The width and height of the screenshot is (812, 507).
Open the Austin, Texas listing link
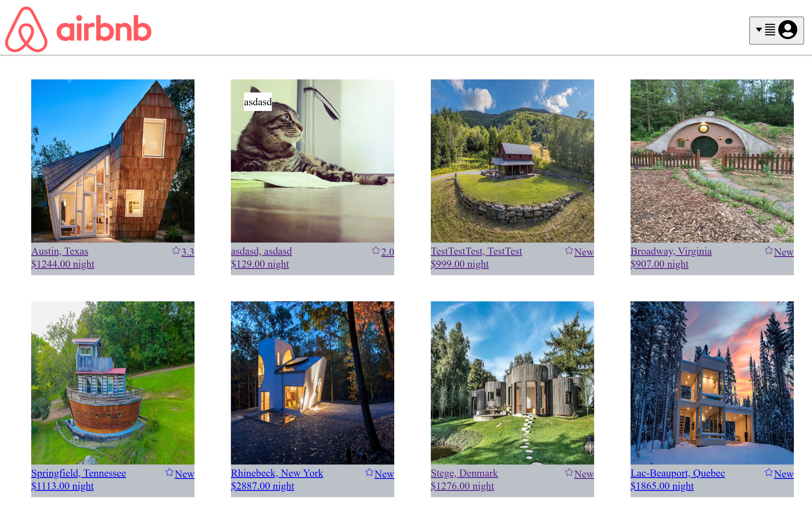coord(60,251)
